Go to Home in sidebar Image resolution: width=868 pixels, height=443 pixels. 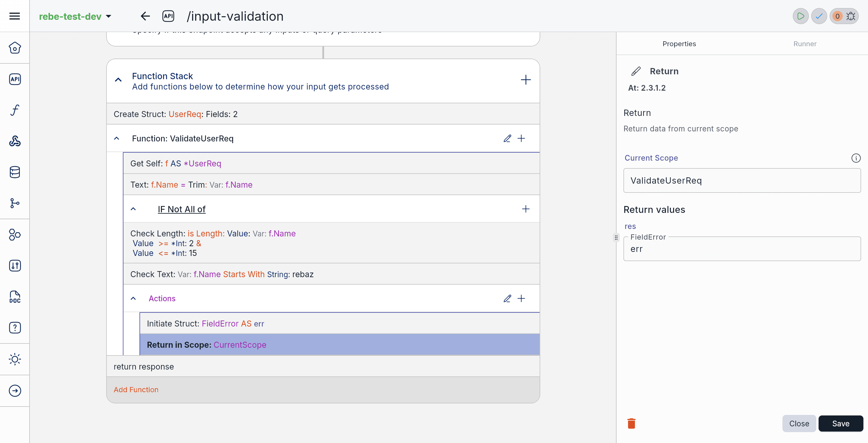[14, 48]
